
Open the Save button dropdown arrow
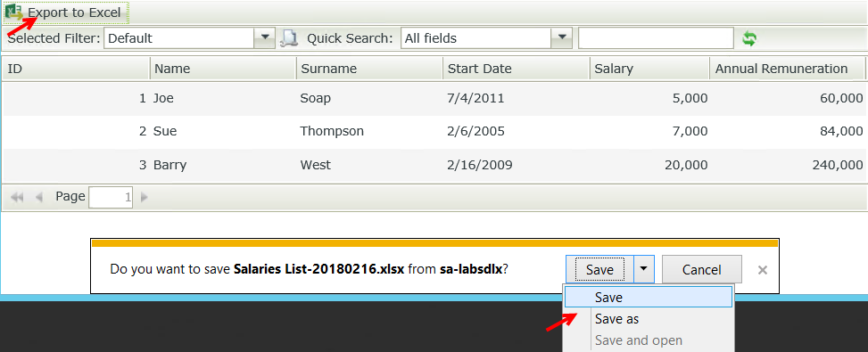(x=643, y=269)
